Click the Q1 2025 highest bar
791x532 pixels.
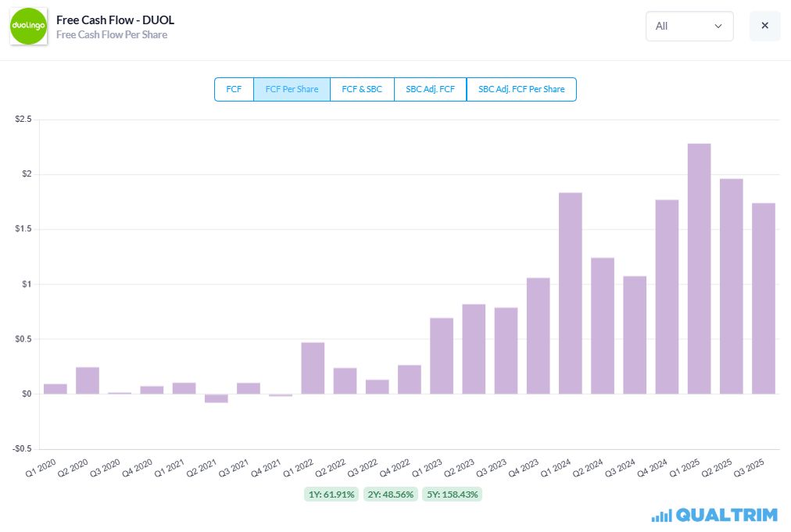pyautogui.click(x=700, y=269)
